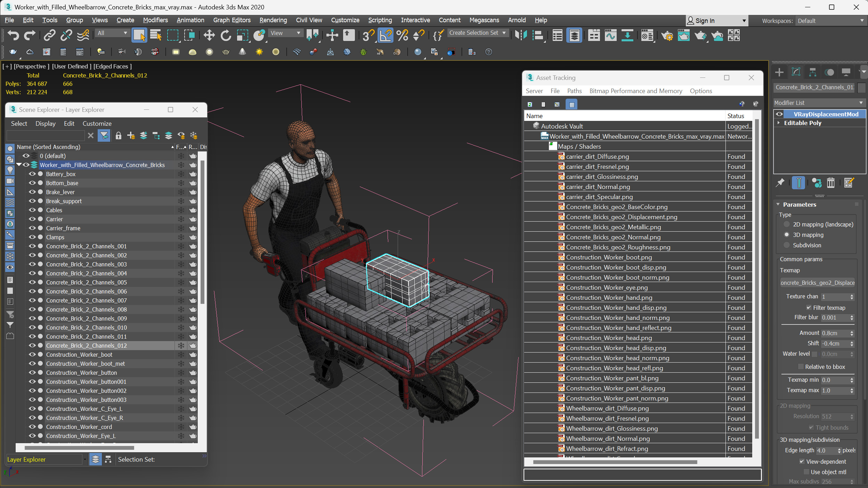The image size is (868, 488).
Task: Open the Modifier List dropdown
Action: [819, 103]
